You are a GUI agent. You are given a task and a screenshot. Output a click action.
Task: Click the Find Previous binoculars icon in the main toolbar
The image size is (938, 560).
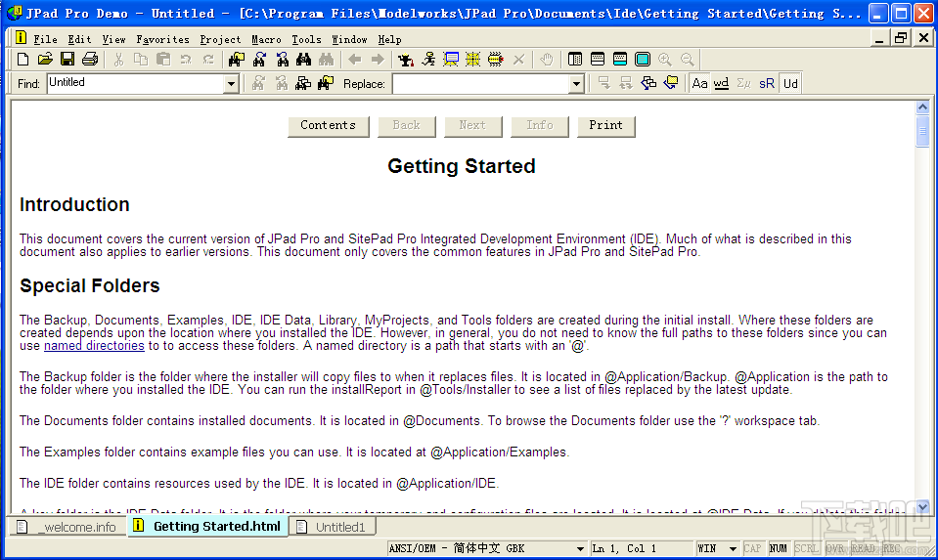pyautogui.click(x=282, y=60)
